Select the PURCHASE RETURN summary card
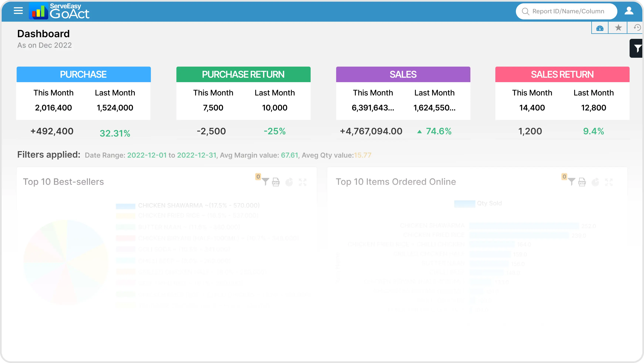The height and width of the screenshot is (363, 644). (243, 74)
